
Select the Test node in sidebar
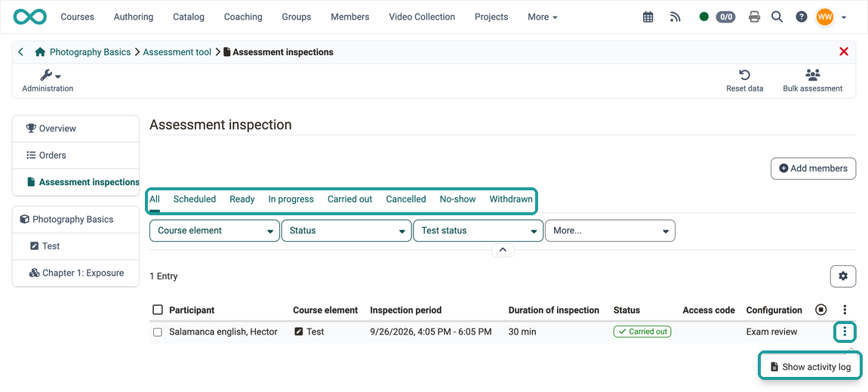click(x=75, y=245)
